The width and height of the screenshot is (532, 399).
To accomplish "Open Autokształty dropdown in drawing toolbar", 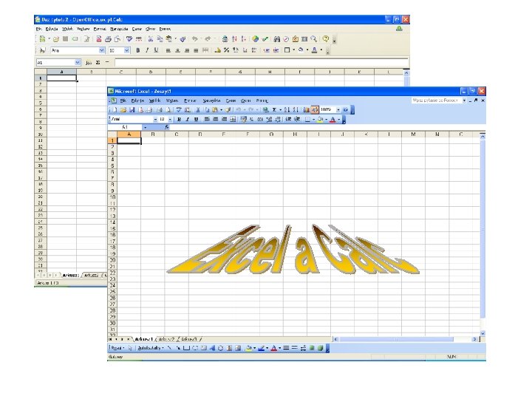I will [x=151, y=348].
